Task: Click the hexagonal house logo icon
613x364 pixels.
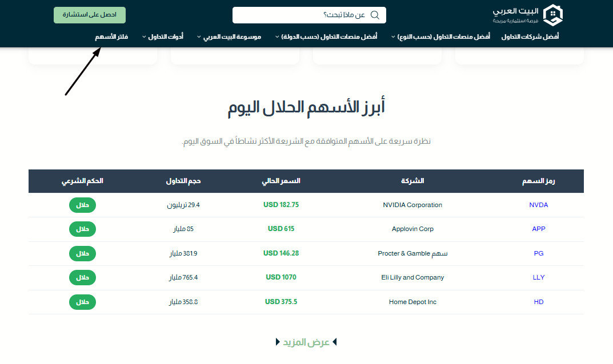Action: 552,15
